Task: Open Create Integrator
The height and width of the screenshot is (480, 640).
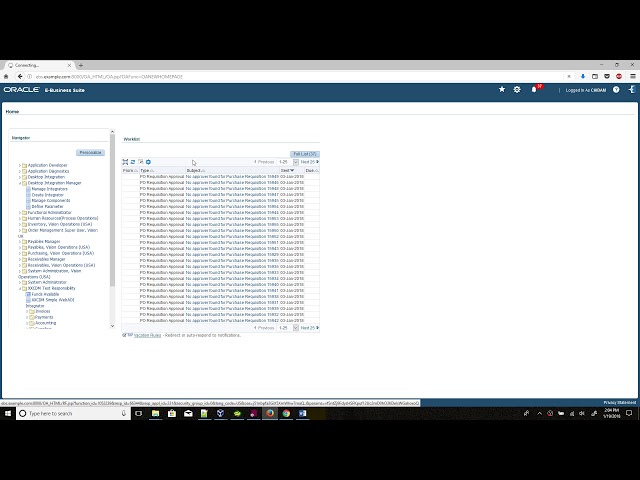Action: [47, 195]
